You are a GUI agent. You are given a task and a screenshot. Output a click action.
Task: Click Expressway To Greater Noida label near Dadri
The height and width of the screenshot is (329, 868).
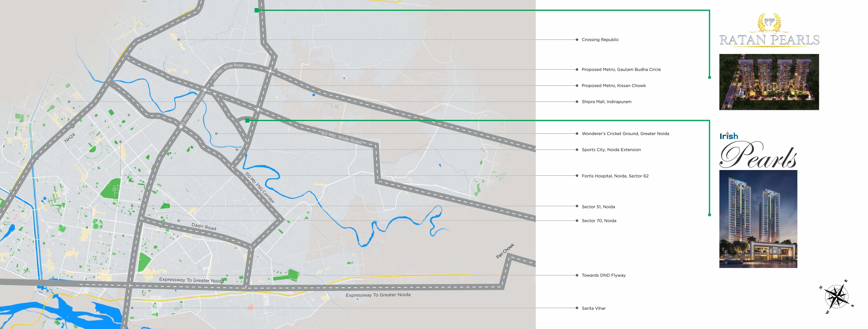point(191,280)
